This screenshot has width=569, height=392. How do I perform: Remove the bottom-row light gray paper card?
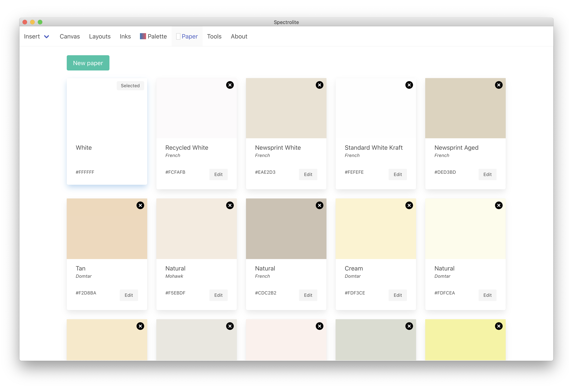point(230,326)
